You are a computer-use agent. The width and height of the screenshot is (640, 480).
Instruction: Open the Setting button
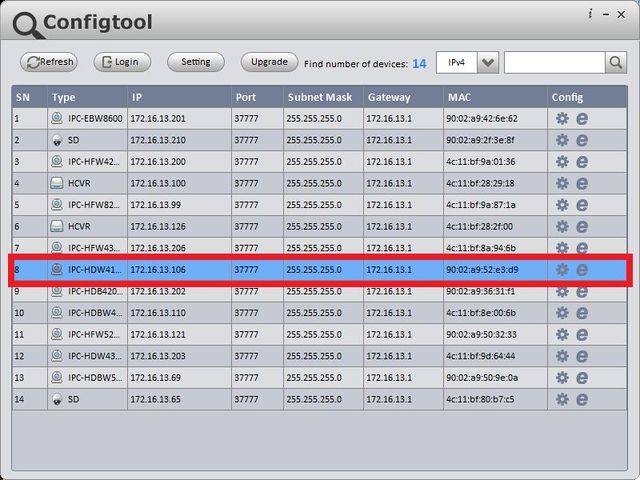coord(196,62)
